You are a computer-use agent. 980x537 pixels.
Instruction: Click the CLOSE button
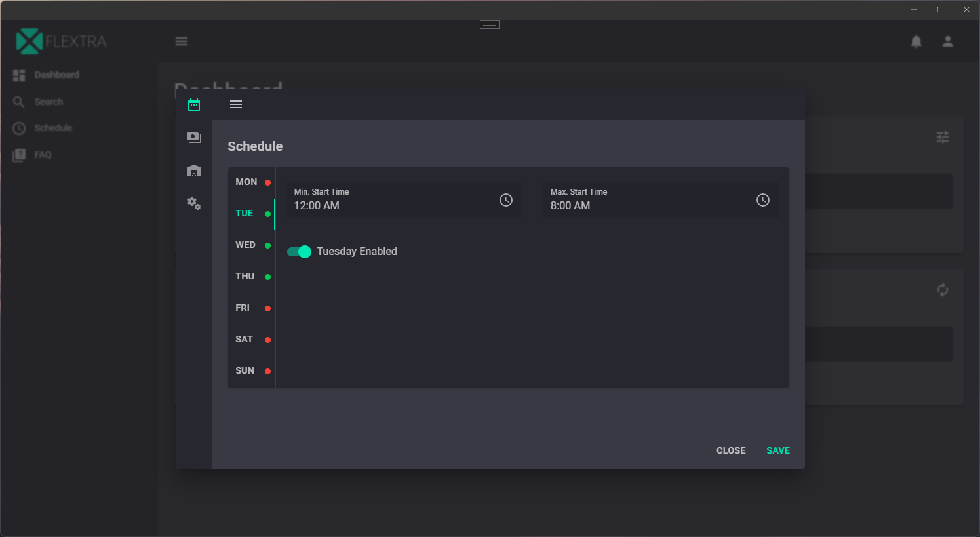(731, 450)
